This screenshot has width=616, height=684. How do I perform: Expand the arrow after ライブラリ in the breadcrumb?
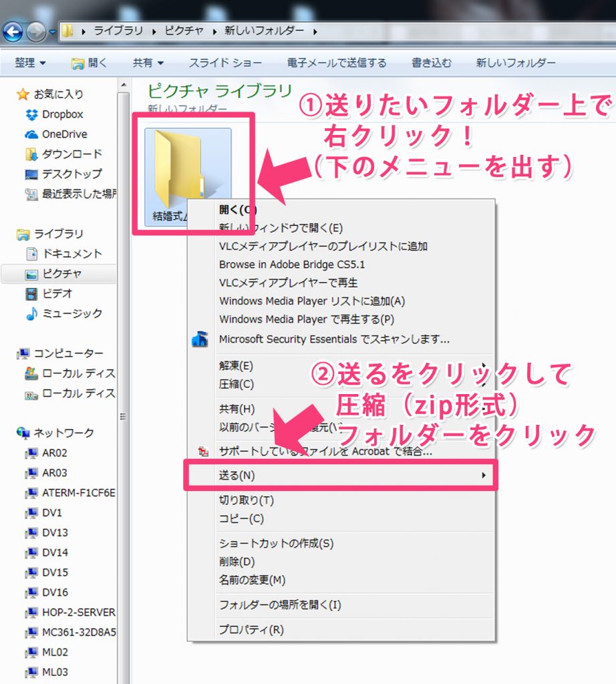coord(154,31)
